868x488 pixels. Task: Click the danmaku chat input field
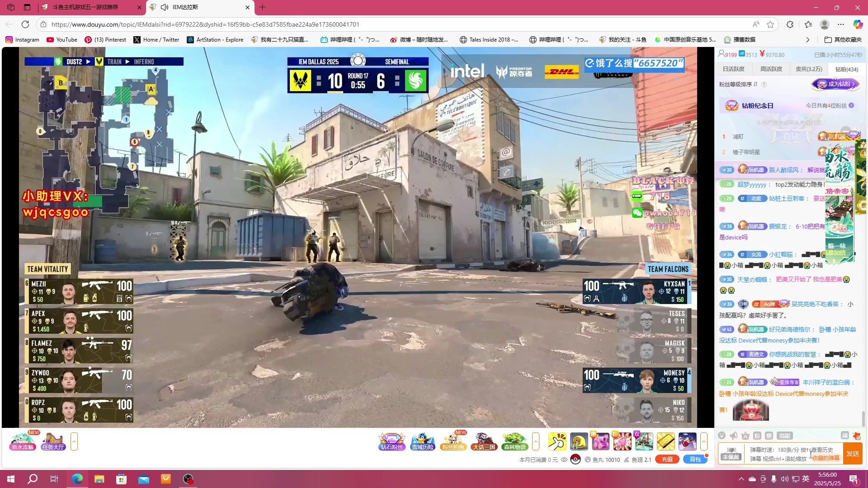click(794, 454)
